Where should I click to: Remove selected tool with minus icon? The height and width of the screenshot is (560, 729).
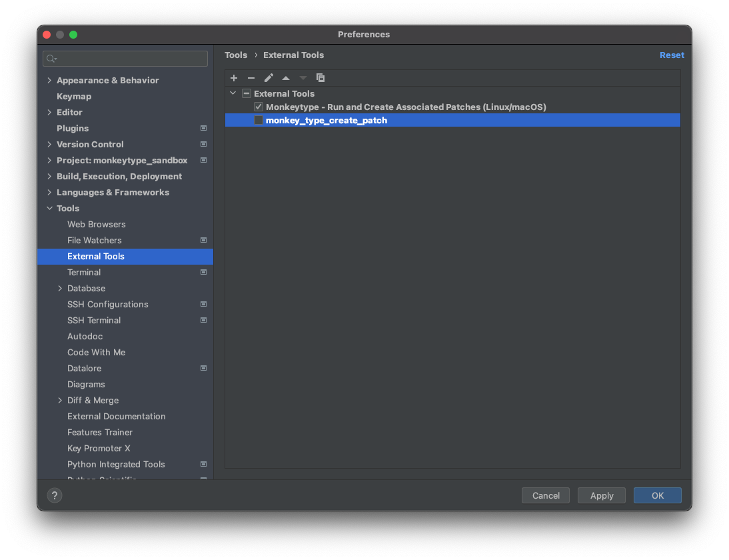pyautogui.click(x=251, y=78)
